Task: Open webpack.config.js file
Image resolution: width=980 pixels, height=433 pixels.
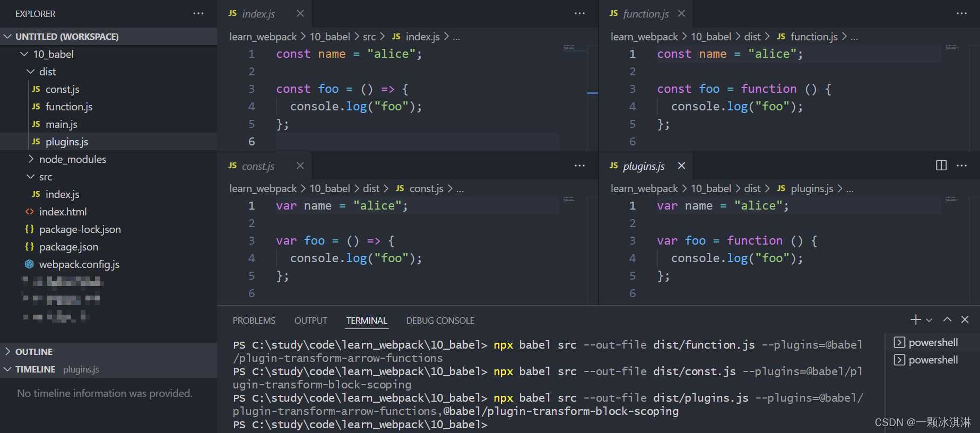Action: click(108, 264)
